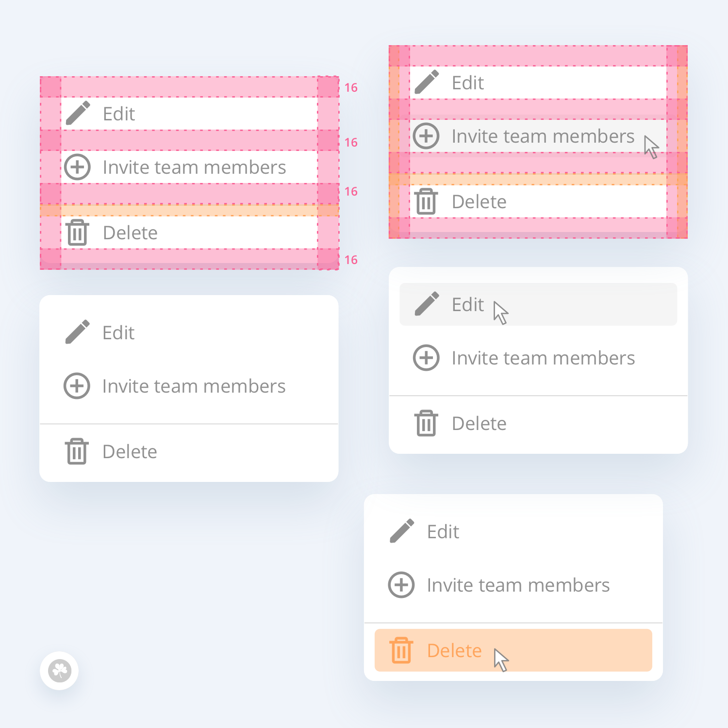The image size is (728, 728).
Task: Click pencil icon in menu with orange Delete row
Action: 402,531
